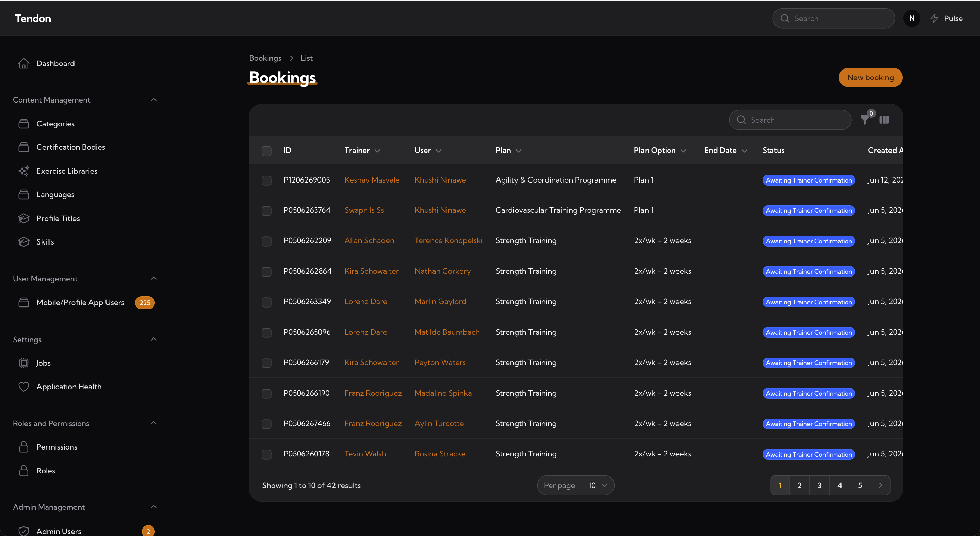The image size is (980, 536).
Task: Collapse the Content Management section
Action: [x=154, y=100]
